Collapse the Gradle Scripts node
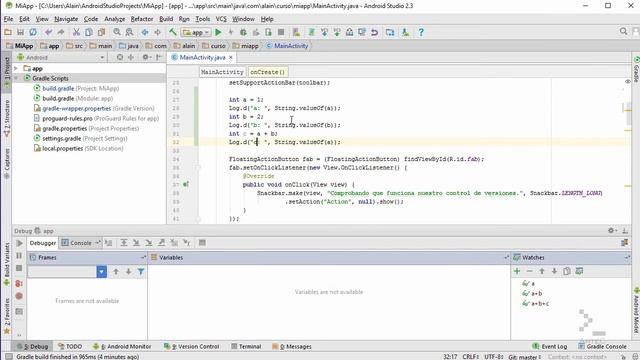The height and width of the screenshot is (360, 640). 16,78
